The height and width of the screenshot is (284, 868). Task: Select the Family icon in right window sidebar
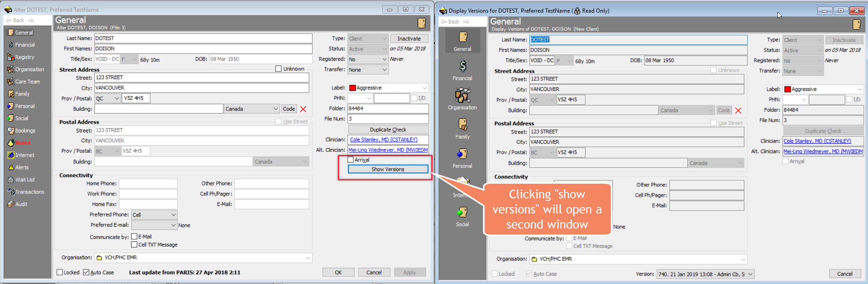click(462, 124)
